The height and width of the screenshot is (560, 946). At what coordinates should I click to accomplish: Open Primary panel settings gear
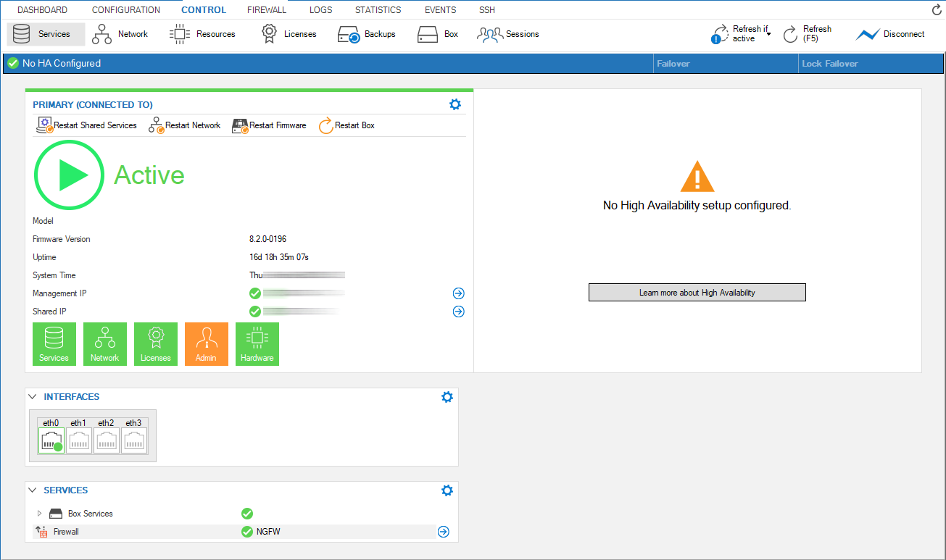click(455, 104)
